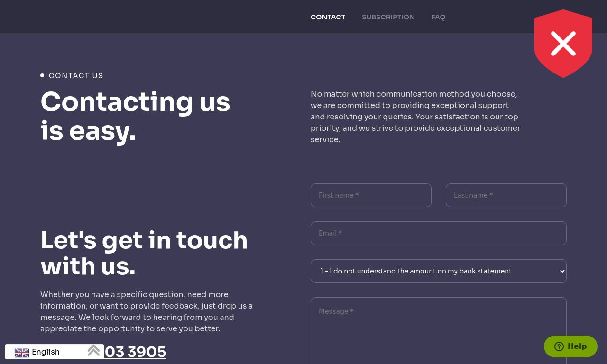Focus the First name field
Image resolution: width=607 pixels, height=364 pixels.
371,195
